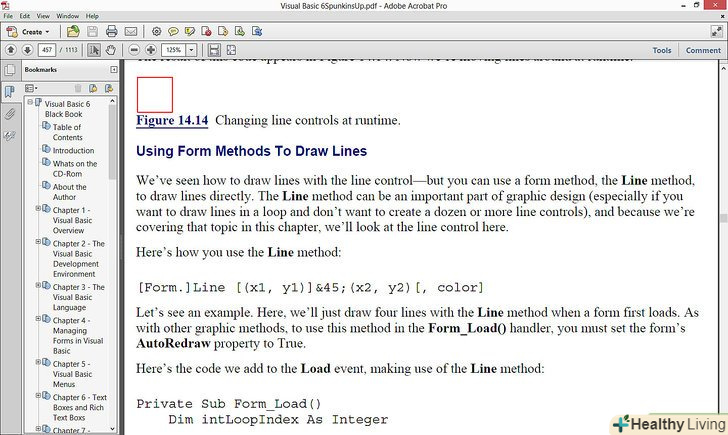Activate the text selection cursor tool

[94, 50]
